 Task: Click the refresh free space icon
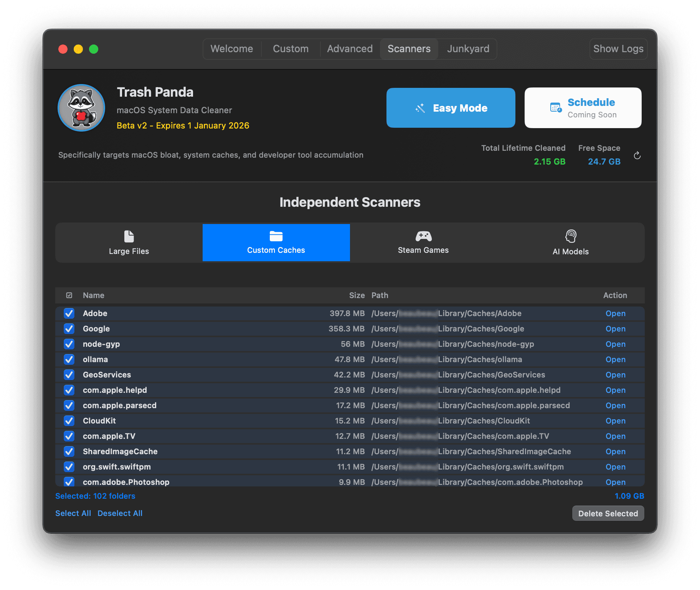click(637, 155)
